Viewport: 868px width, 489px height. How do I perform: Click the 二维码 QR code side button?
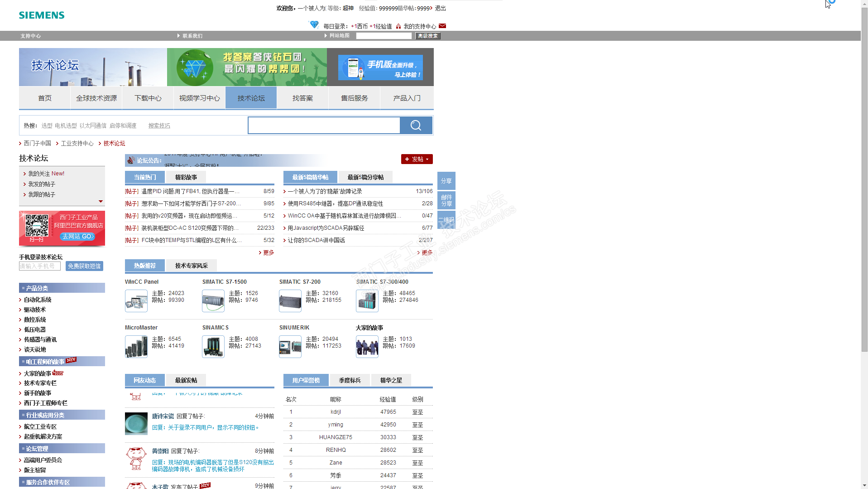point(446,220)
